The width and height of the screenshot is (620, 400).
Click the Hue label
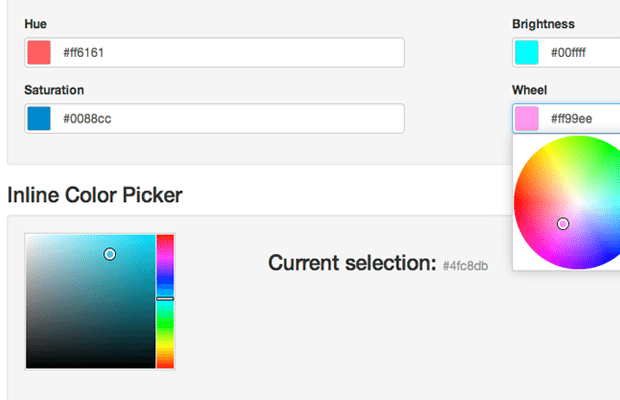(x=35, y=23)
